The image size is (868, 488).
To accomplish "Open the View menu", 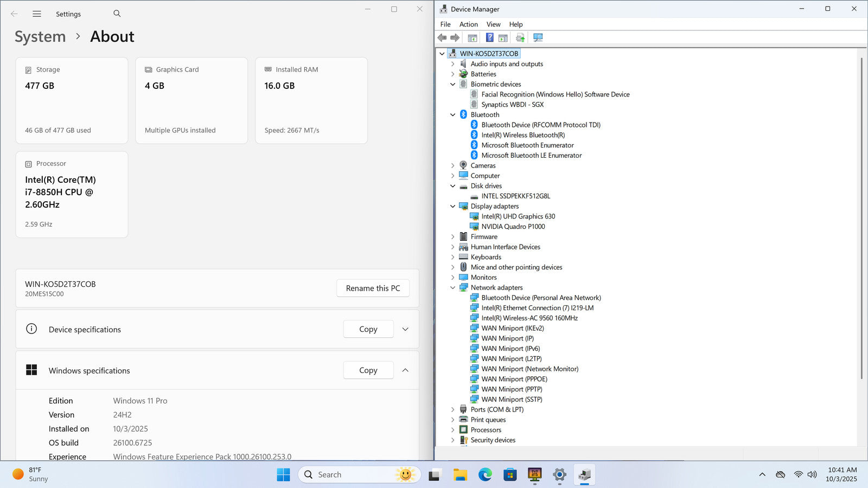I will pos(493,24).
